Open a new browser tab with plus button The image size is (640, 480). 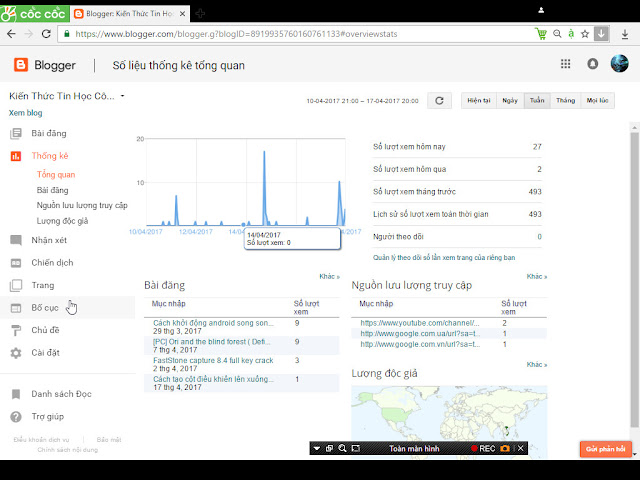click(200, 14)
